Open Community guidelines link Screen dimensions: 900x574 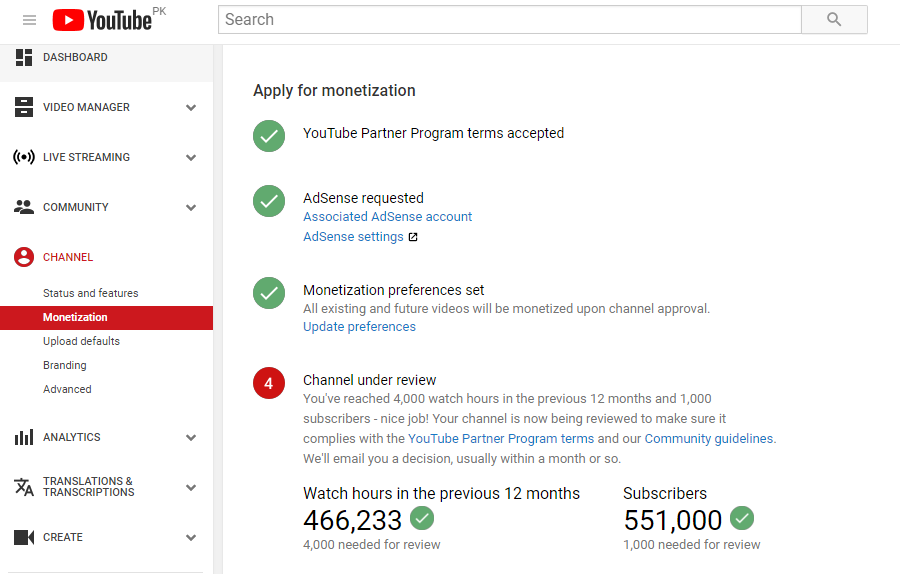pos(709,439)
